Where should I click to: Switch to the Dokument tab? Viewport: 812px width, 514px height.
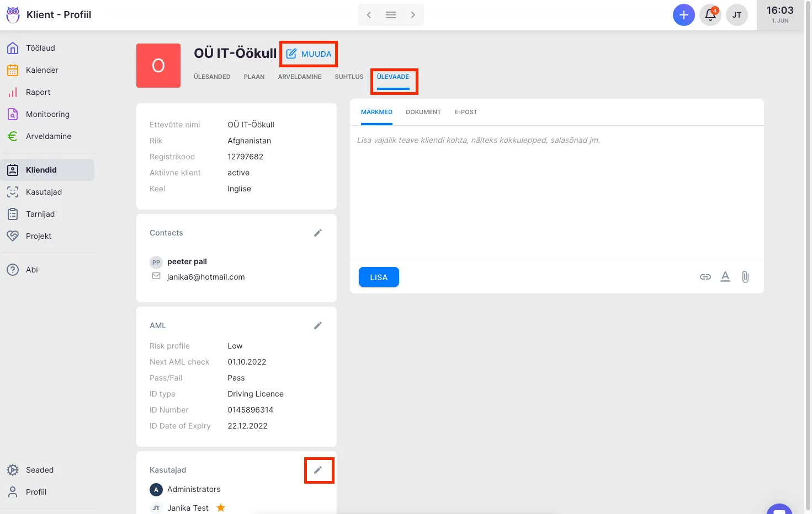pyautogui.click(x=423, y=112)
